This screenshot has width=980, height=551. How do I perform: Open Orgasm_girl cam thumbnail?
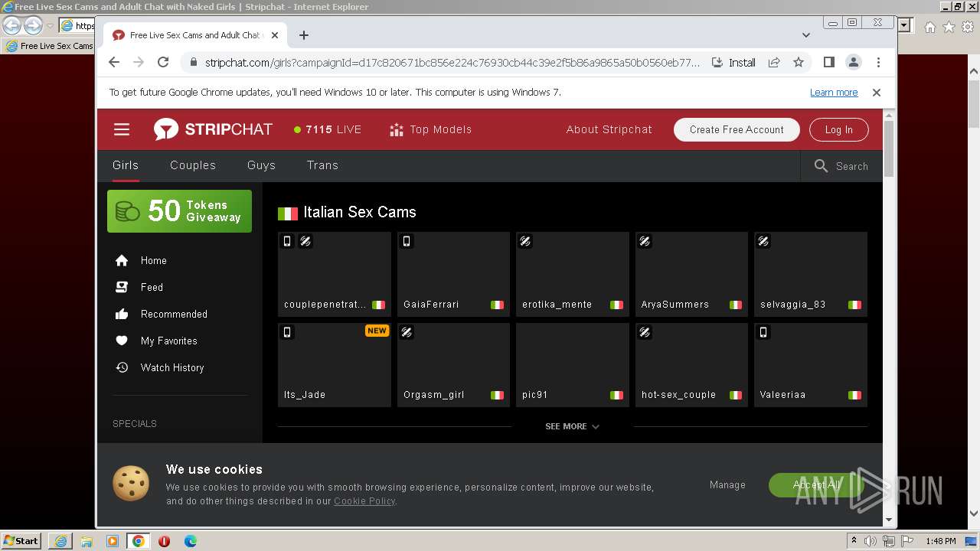453,364
